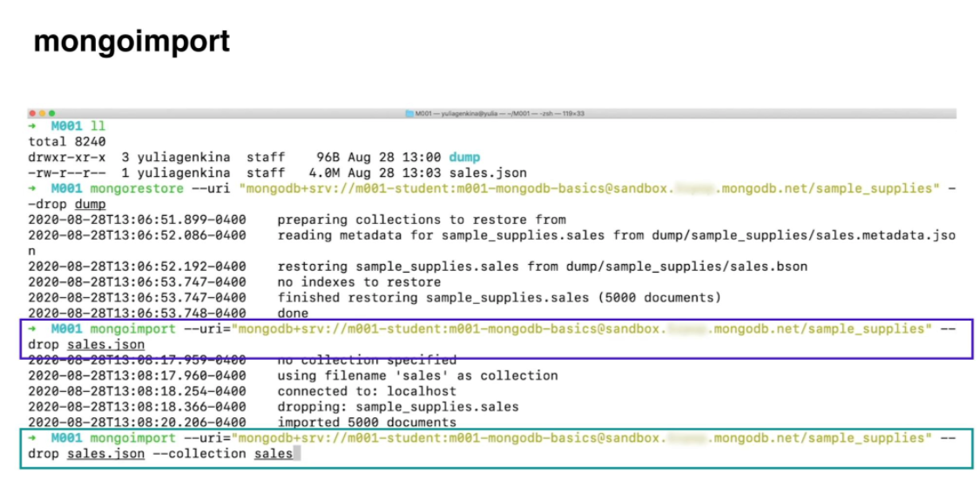Click the 'mongorestore' command word
The width and height of the screenshot is (980, 480).
[138, 188]
